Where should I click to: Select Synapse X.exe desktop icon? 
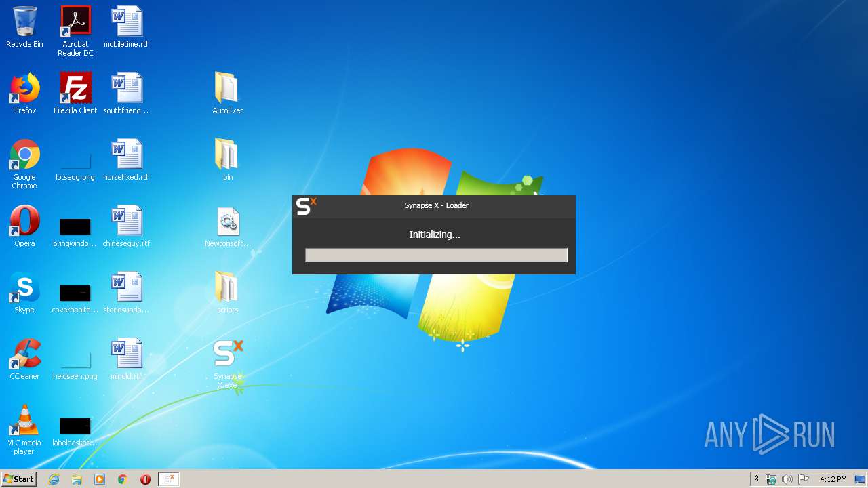coord(228,363)
